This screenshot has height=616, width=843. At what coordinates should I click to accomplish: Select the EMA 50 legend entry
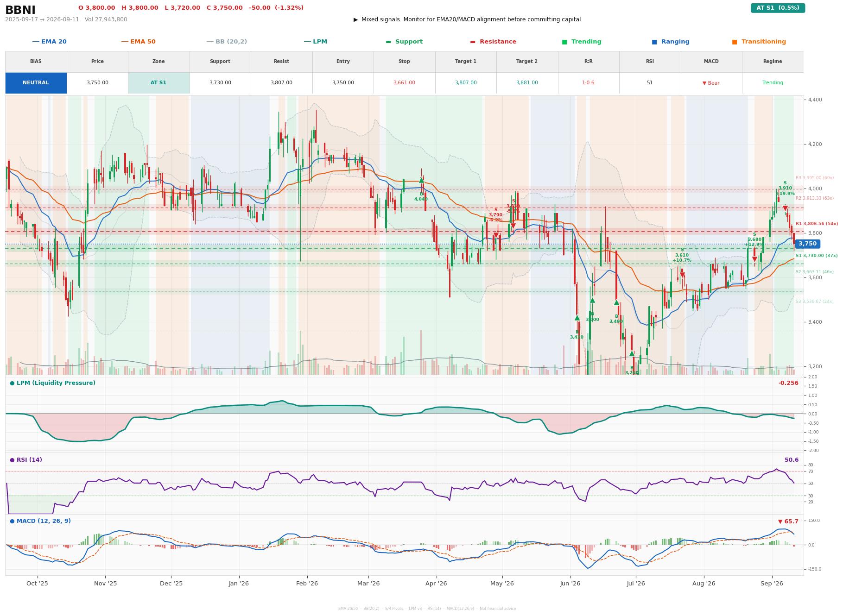pos(139,42)
